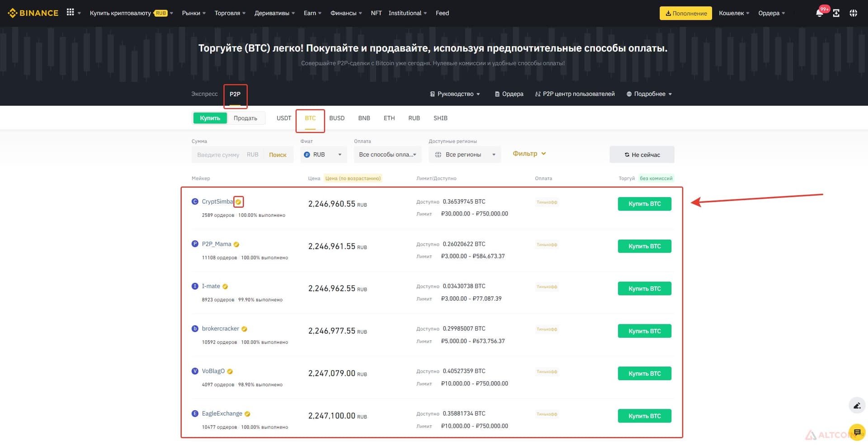This screenshot has height=445, width=868.
Task: Select the P2P tab
Action: 235,94
